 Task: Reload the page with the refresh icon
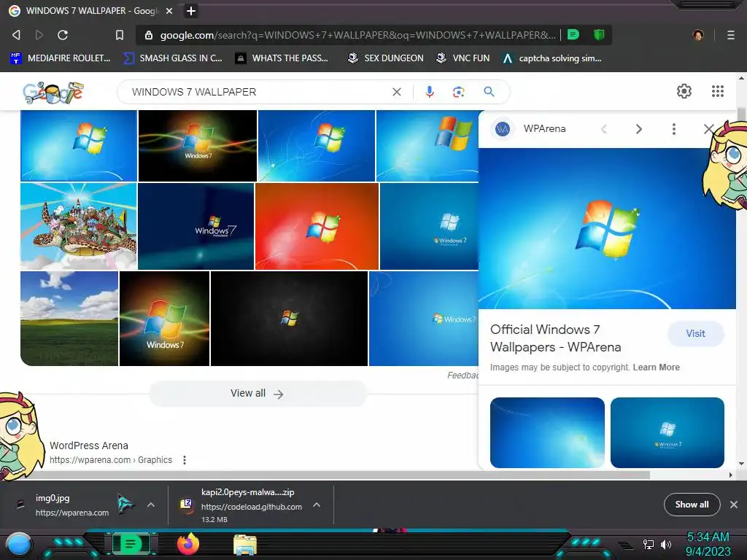63,35
